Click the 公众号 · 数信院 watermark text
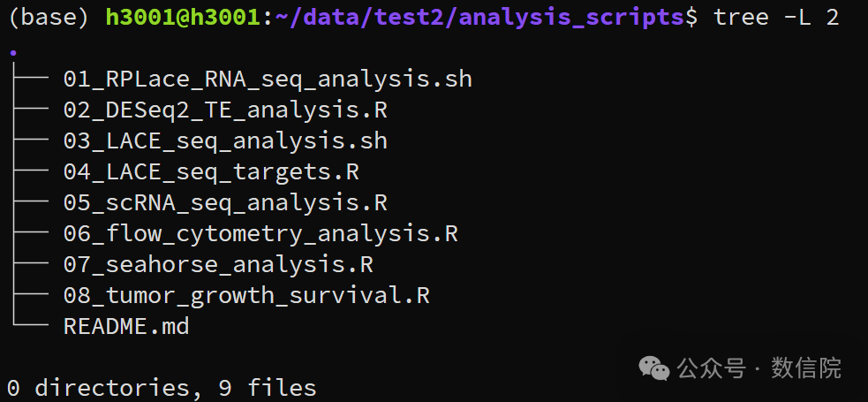The width and height of the screenshot is (868, 402). (x=759, y=368)
